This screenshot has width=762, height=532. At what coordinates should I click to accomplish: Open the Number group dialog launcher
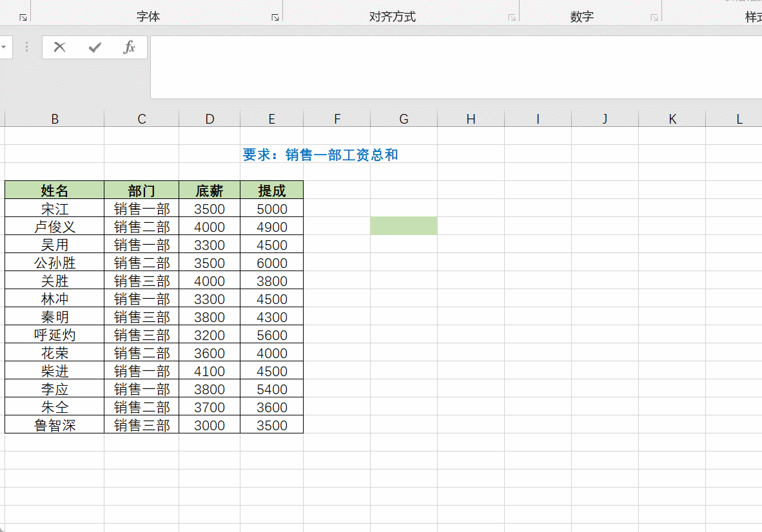pos(654,17)
